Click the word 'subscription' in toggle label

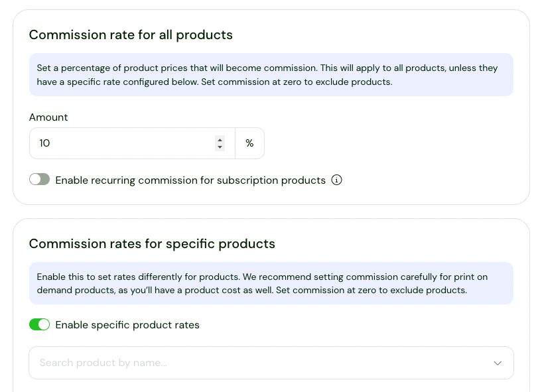coord(247,180)
